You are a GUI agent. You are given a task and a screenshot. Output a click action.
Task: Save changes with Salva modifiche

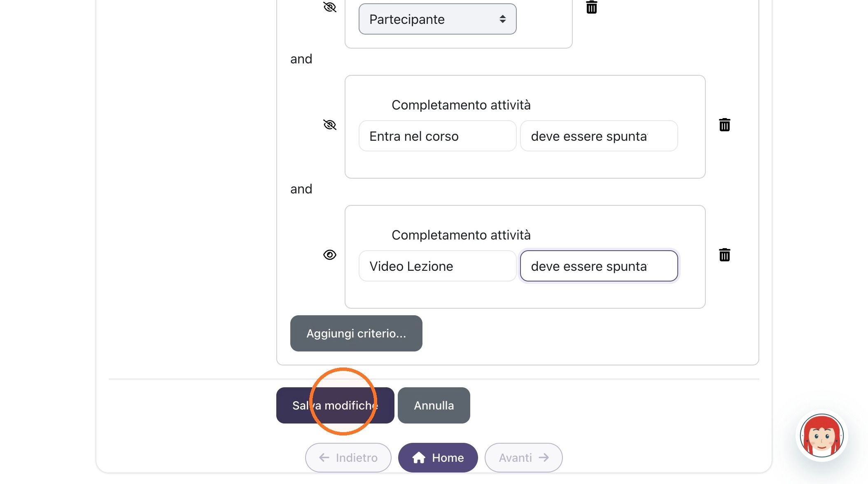335,405
